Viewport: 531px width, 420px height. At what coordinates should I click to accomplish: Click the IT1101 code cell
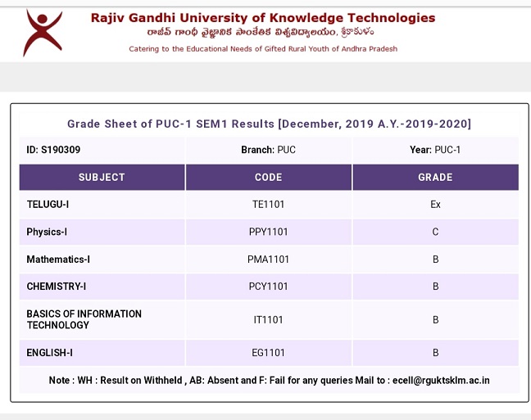tap(269, 320)
